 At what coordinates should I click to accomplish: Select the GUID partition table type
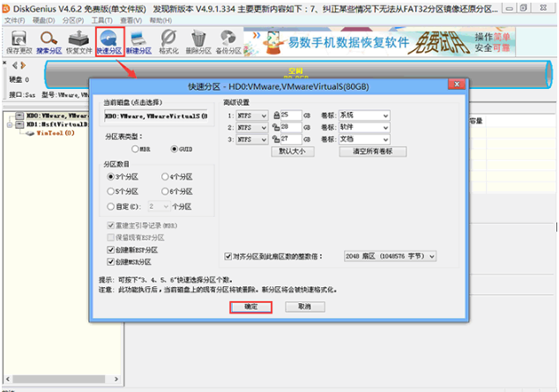click(x=174, y=149)
